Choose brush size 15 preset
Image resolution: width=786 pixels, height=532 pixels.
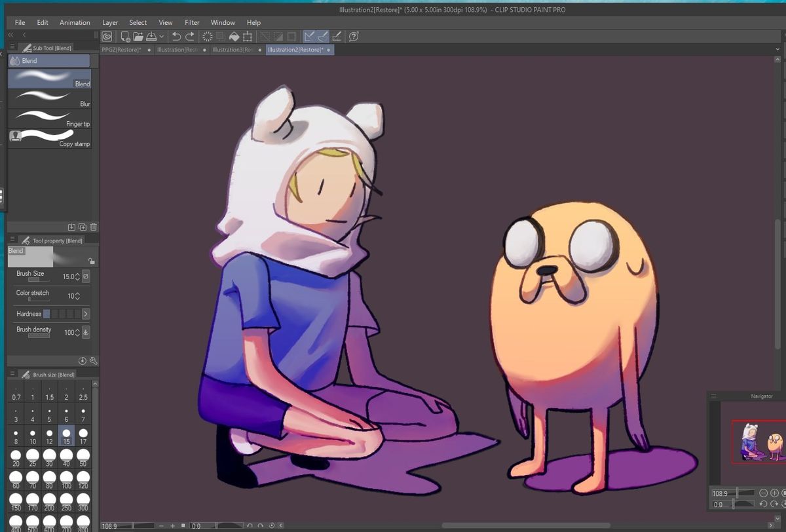pos(66,437)
